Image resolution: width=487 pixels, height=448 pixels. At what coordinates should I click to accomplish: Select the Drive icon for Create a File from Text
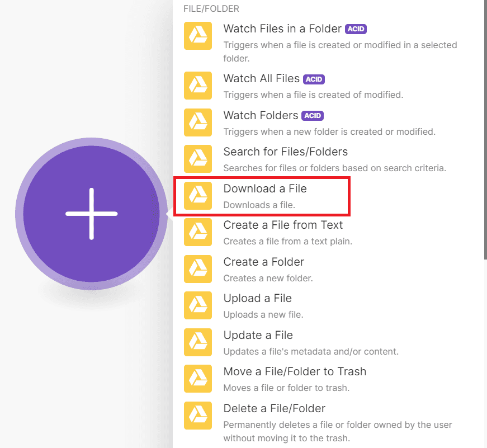point(198,232)
